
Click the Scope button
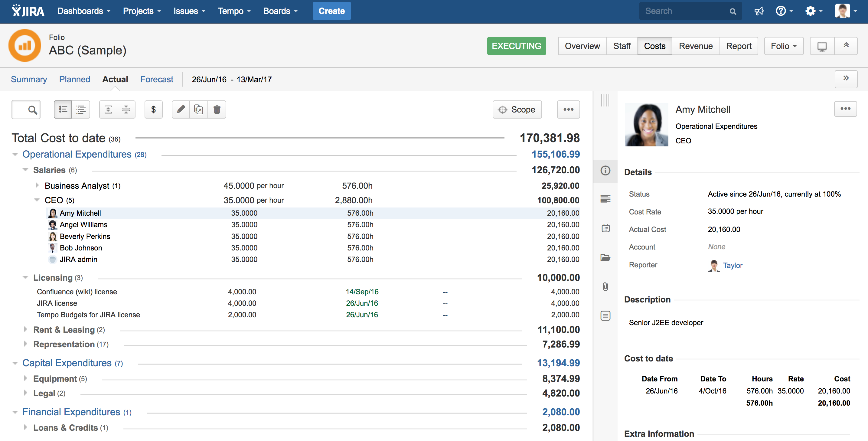click(x=517, y=109)
